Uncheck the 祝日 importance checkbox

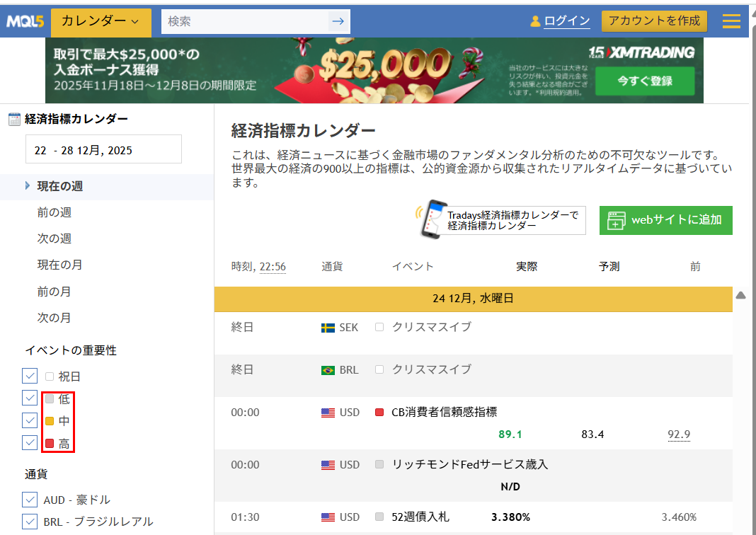pyautogui.click(x=30, y=376)
